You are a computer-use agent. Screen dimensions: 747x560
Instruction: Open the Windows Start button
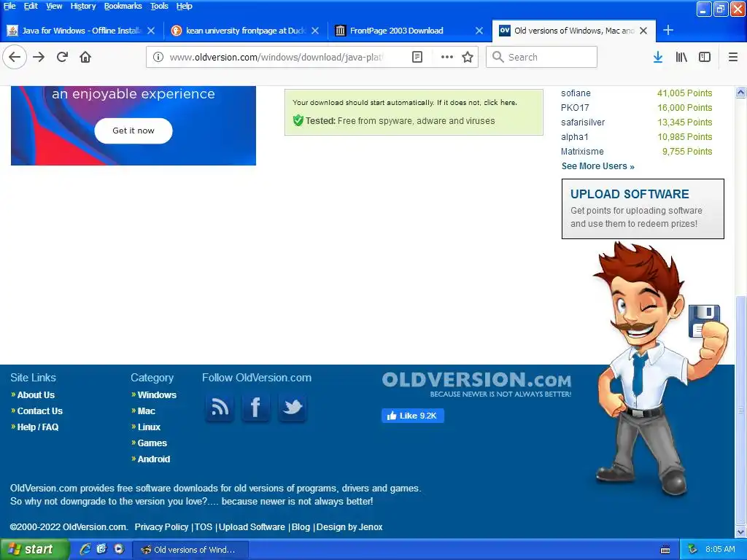(35, 549)
